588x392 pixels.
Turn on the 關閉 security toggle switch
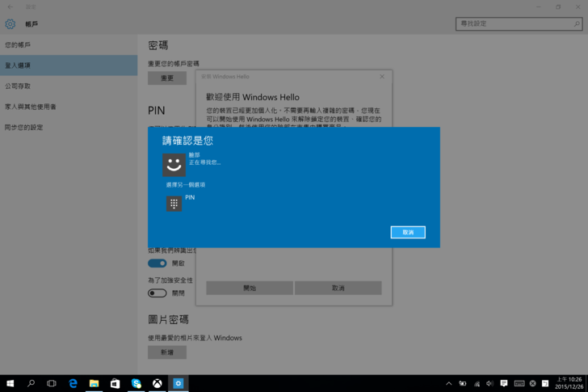157,293
